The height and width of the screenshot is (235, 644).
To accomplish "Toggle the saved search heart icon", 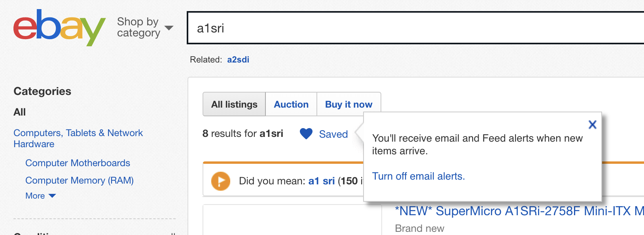I will (x=306, y=134).
